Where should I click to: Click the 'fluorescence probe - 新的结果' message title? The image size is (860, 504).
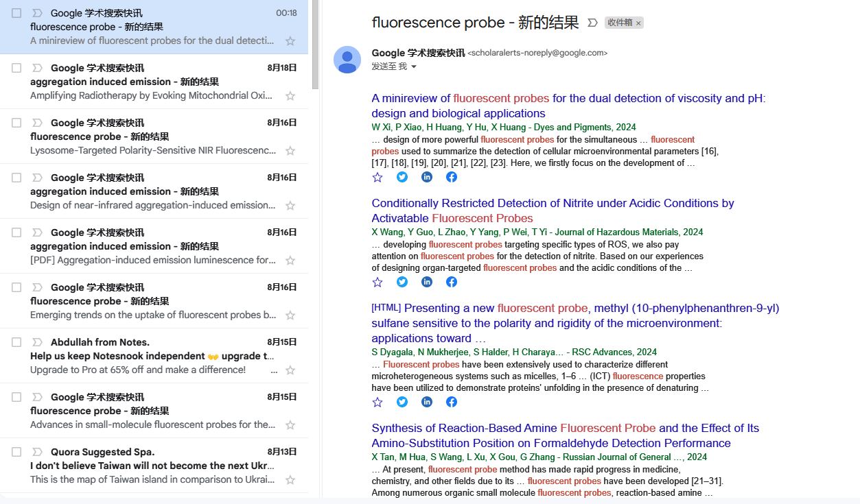click(475, 23)
